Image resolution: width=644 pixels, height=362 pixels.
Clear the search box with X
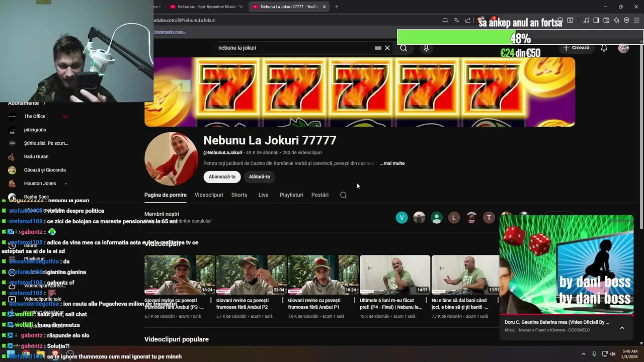[x=387, y=48]
